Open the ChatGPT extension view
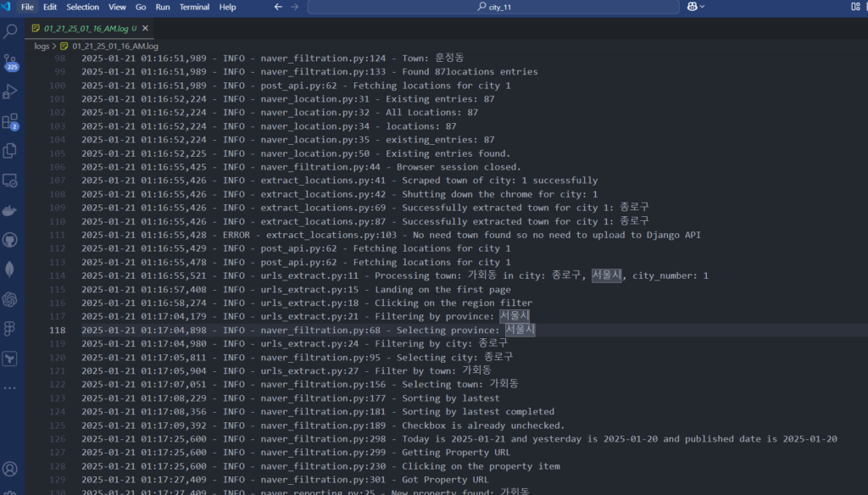The width and height of the screenshot is (868, 495). (11, 299)
